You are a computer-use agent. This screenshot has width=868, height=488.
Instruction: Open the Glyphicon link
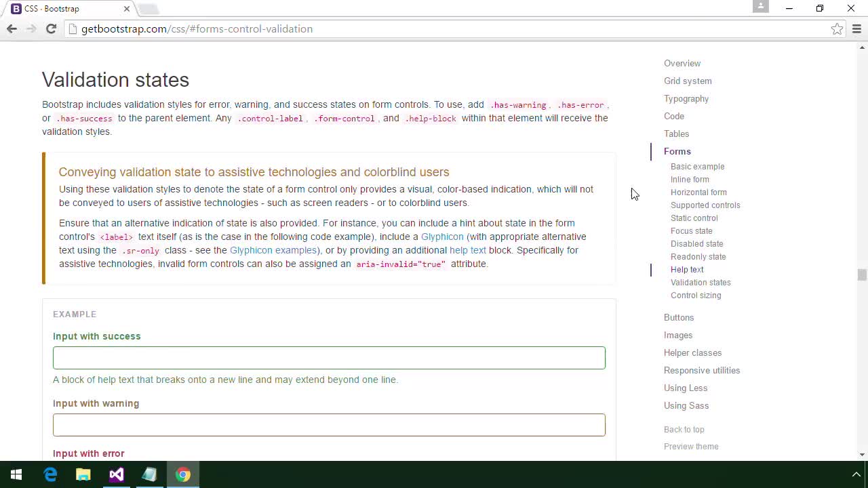pyautogui.click(x=442, y=237)
